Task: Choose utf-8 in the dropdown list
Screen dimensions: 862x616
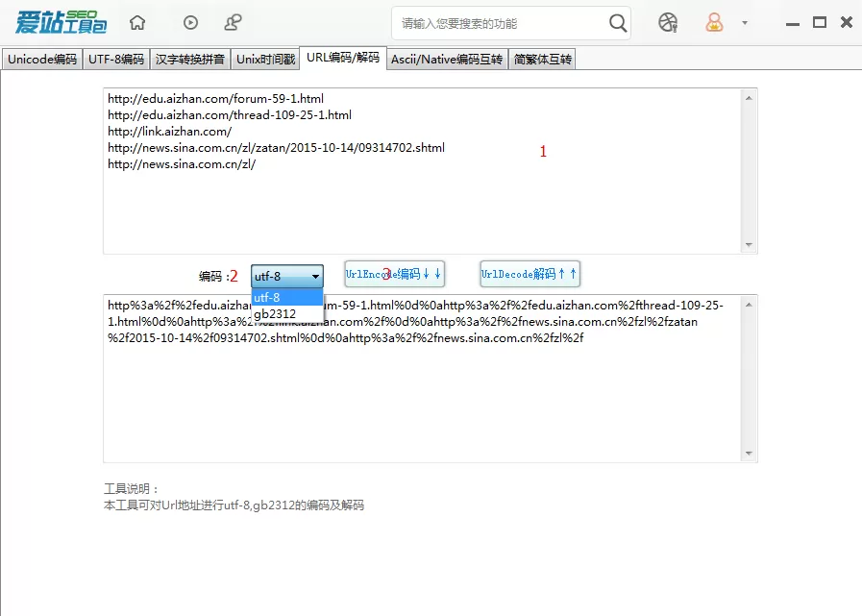Action: coord(287,297)
